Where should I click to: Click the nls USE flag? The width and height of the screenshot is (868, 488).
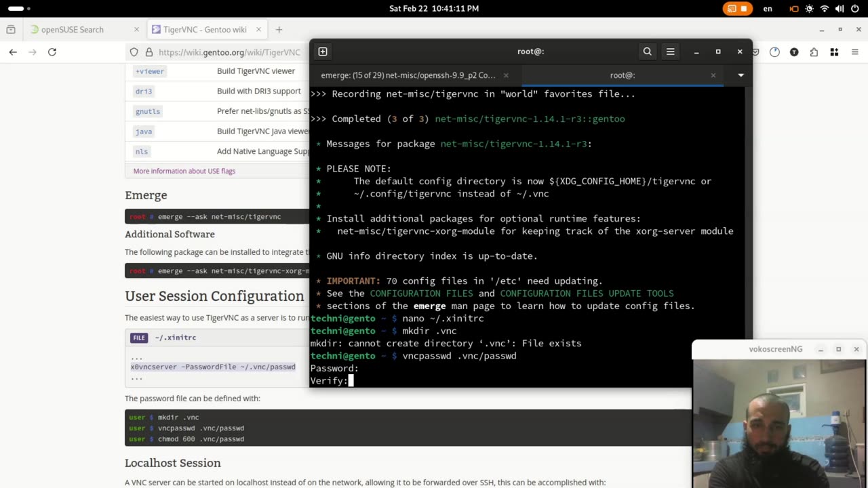pos(141,151)
